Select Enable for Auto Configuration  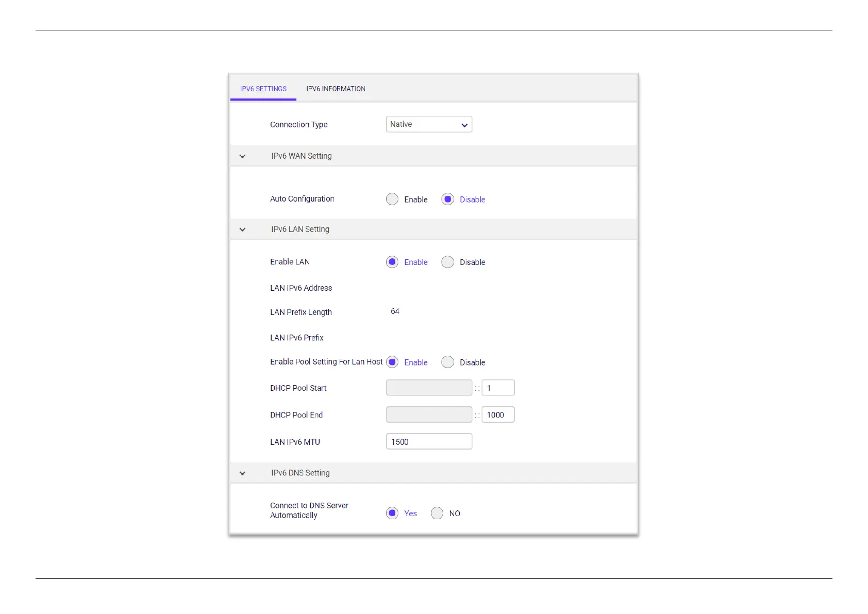click(392, 200)
